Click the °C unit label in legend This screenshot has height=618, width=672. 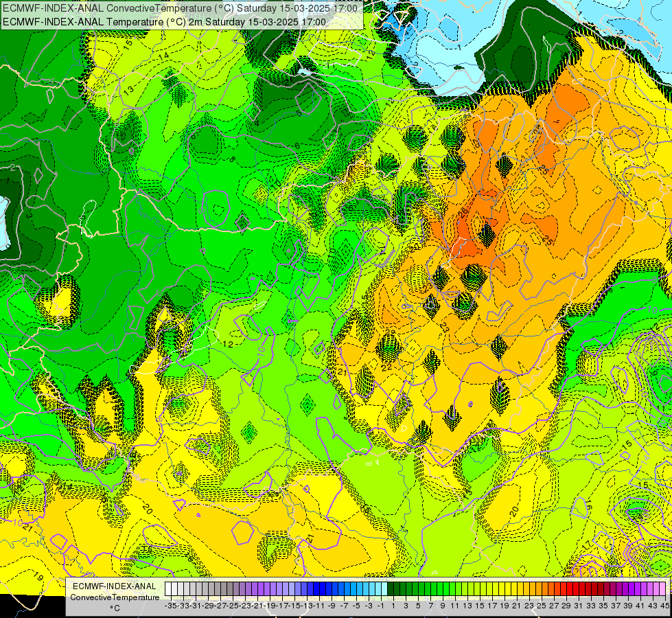(115, 608)
